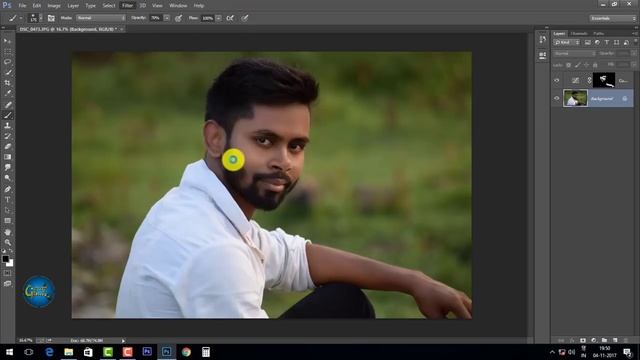Click the foreground color swatch

(x=5, y=259)
